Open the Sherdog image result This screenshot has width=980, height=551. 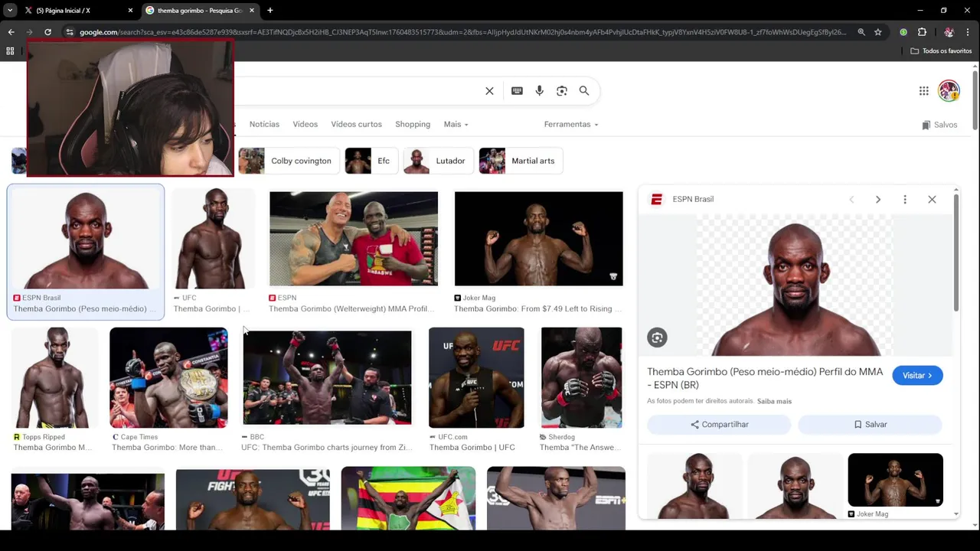tap(581, 378)
